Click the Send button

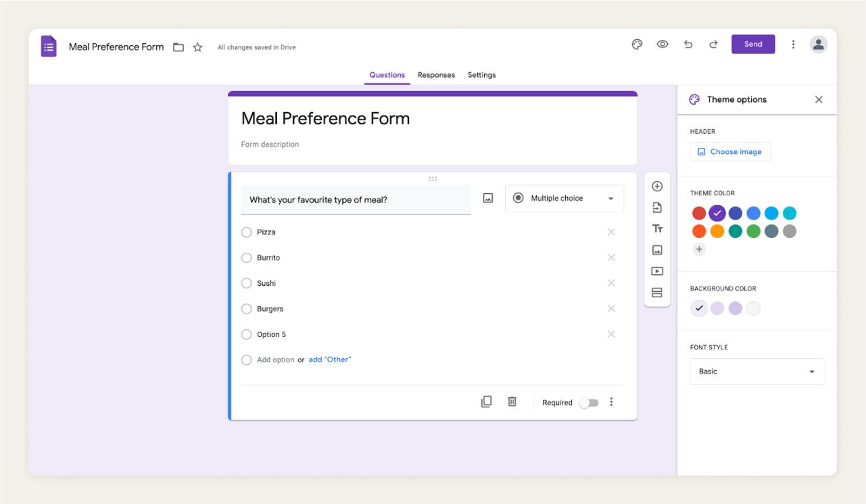tap(753, 43)
